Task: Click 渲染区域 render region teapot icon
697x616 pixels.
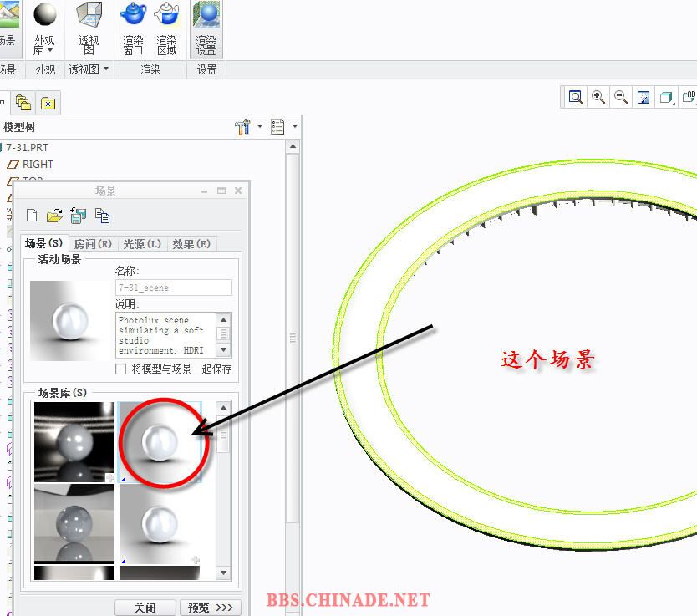Action: (x=166, y=14)
